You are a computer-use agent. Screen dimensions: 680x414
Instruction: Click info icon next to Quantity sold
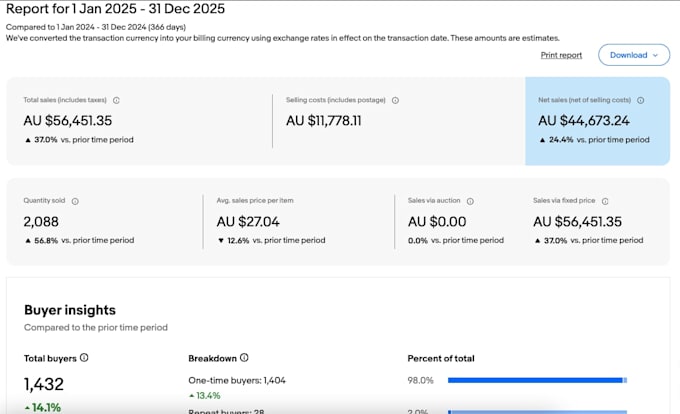[75, 201]
